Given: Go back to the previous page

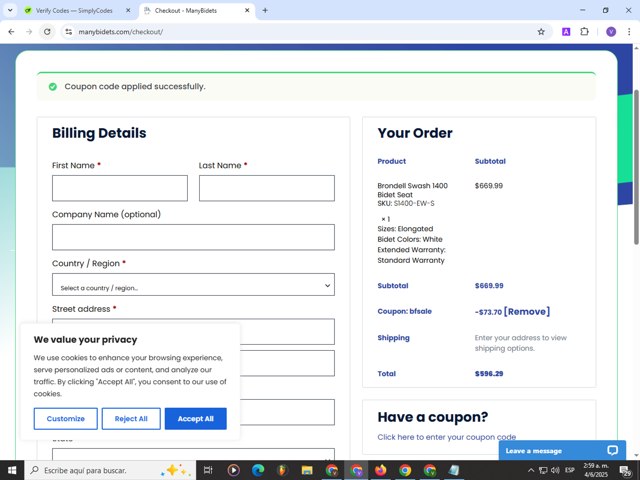Looking at the screenshot, I should [x=11, y=31].
